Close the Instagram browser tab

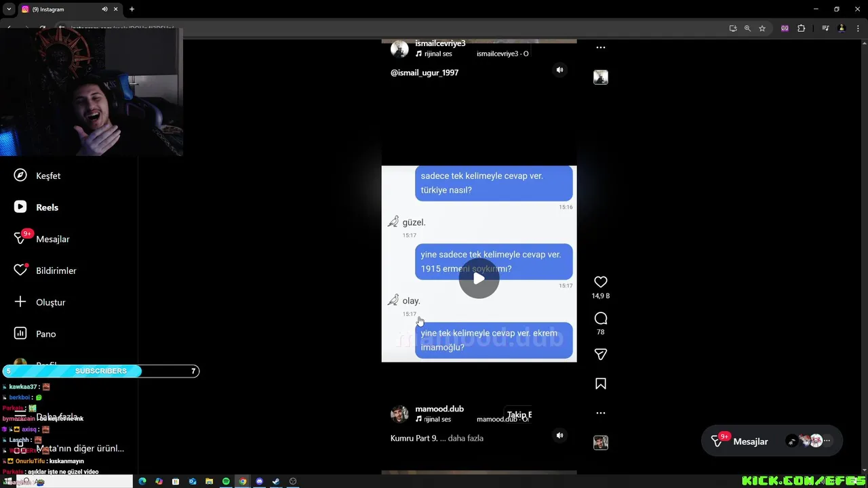pos(116,9)
